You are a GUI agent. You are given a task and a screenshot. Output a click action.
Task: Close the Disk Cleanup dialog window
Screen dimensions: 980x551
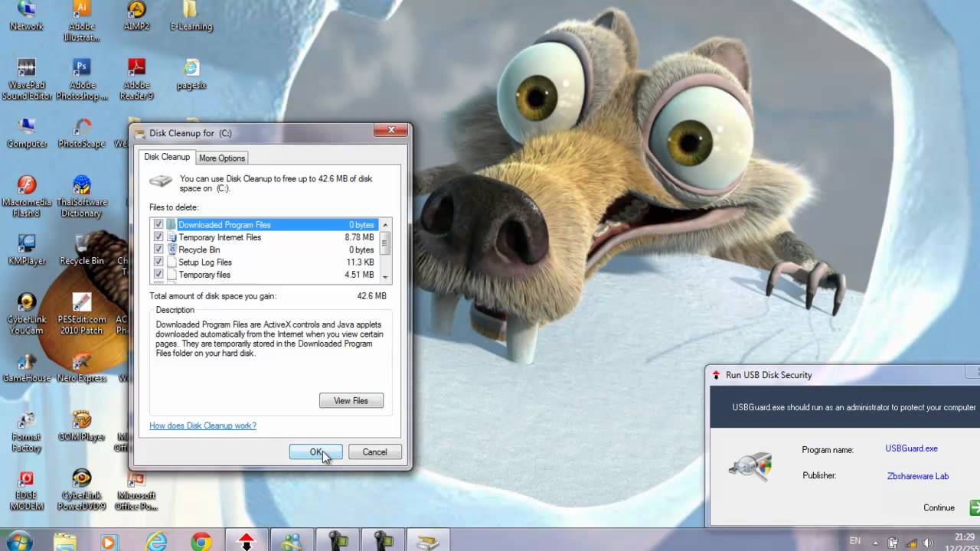(x=390, y=130)
